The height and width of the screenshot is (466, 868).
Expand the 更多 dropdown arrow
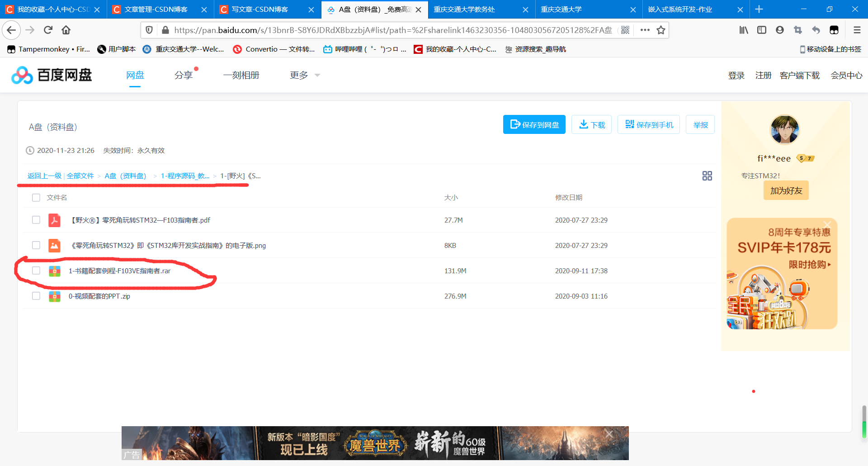(317, 75)
